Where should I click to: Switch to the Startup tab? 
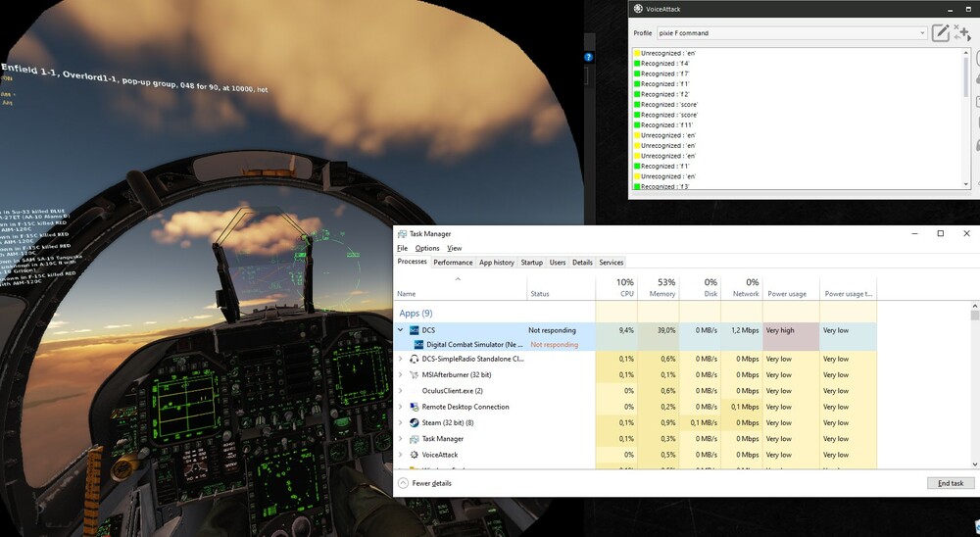(532, 263)
